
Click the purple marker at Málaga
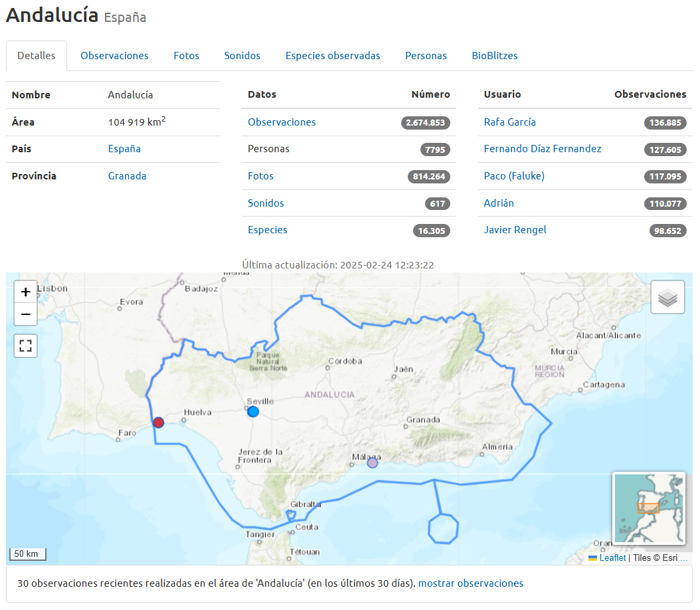click(x=373, y=462)
